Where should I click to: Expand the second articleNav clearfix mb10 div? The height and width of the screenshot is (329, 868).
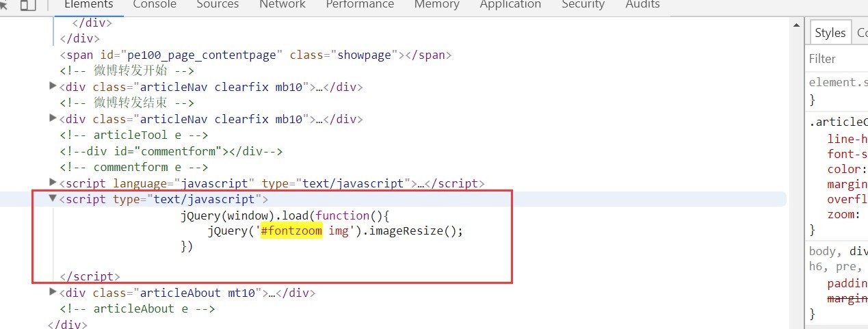click(53, 118)
